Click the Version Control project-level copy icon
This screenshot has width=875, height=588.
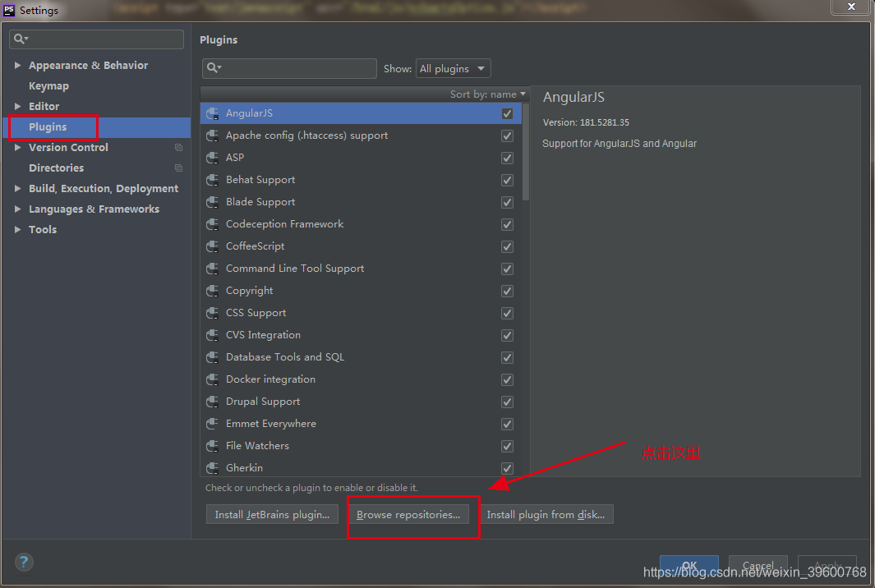point(178,147)
